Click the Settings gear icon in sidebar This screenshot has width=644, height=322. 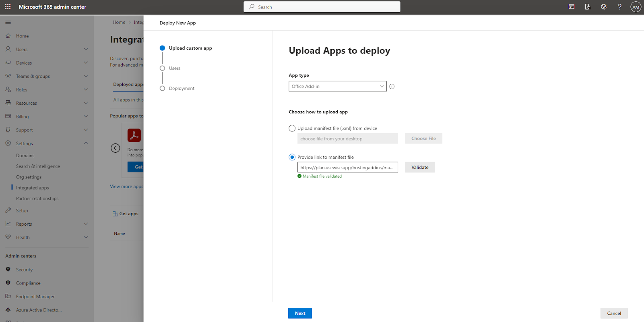8,143
